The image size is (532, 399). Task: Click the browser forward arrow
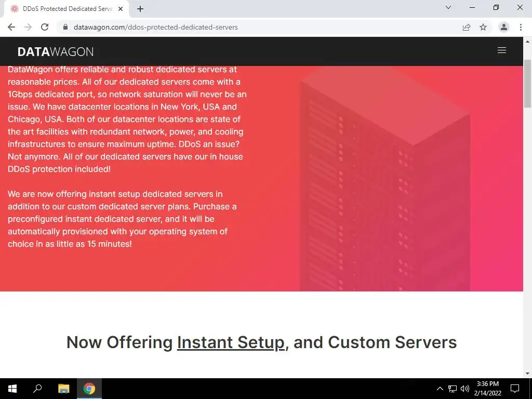point(28,27)
